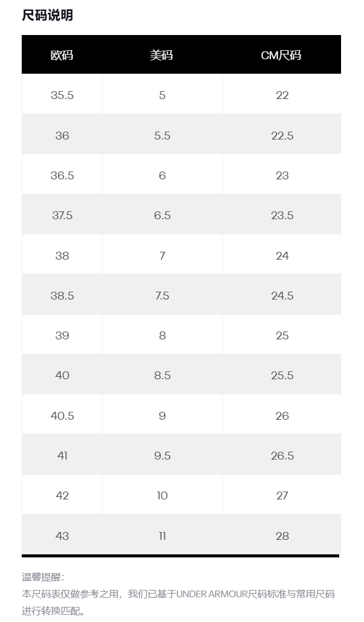Click the 6.5 US size cell
Viewport: 364px width, 622px height.
coord(162,216)
